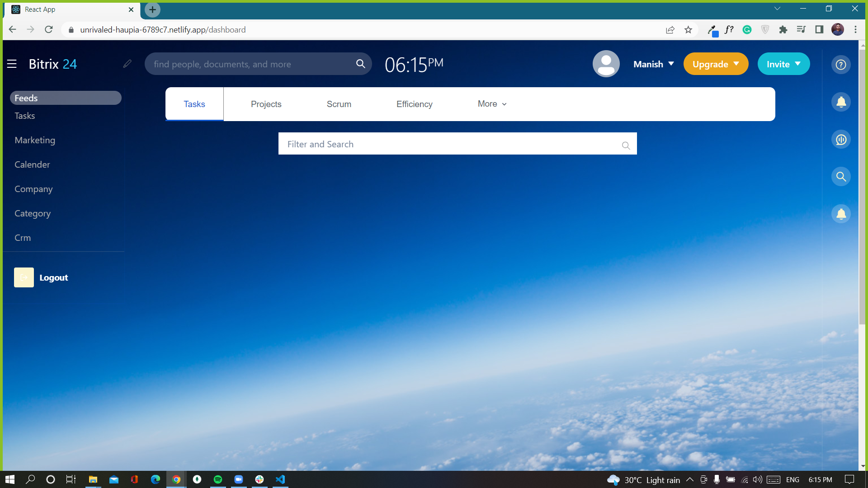Click the magnifier icon in top search bar
Viewport: 868px width, 488px height.
(x=360, y=64)
